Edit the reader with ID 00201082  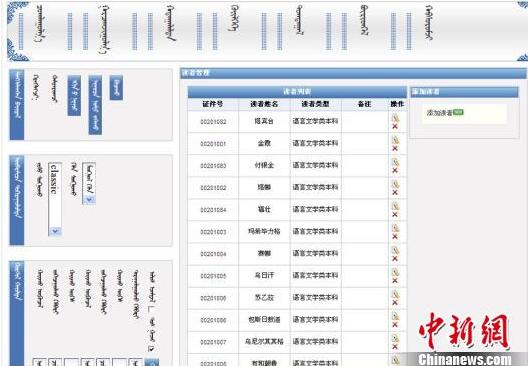395,118
